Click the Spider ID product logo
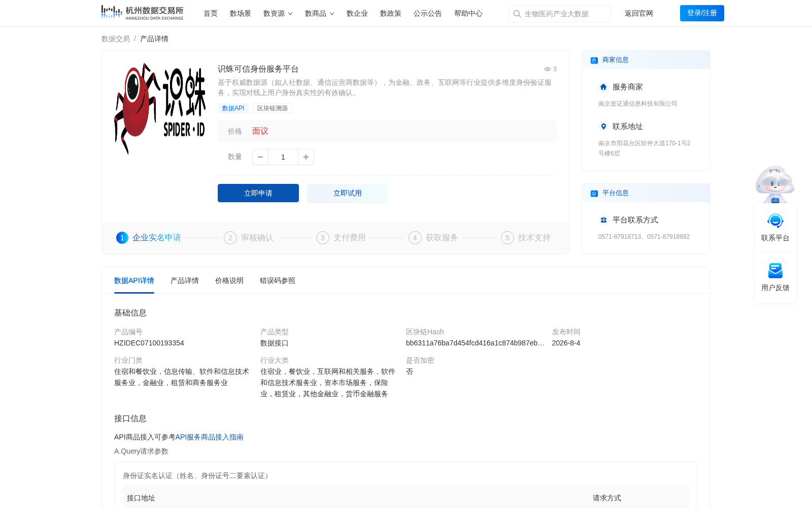The height and width of the screenshot is (508, 812). click(160, 109)
